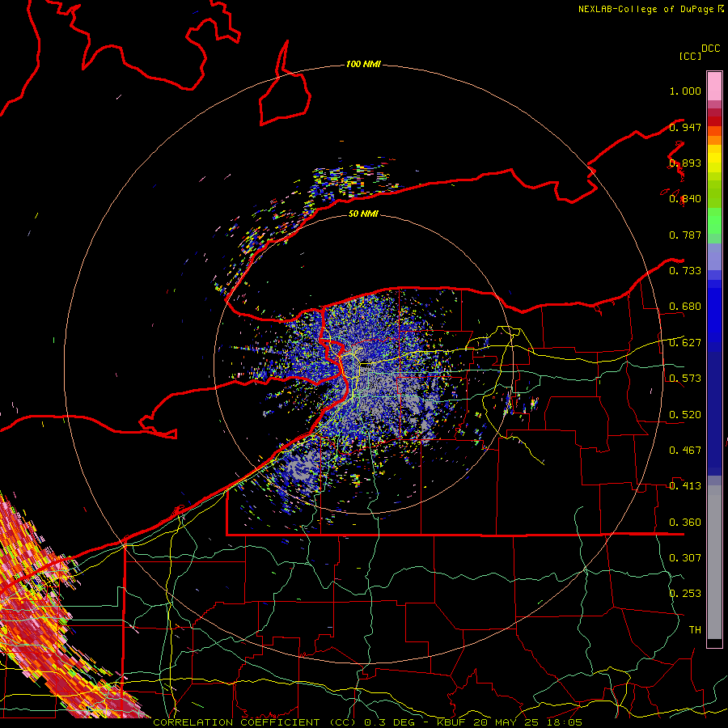Click the 0.413 legend value
This screenshot has width=728, height=728.
click(x=685, y=486)
